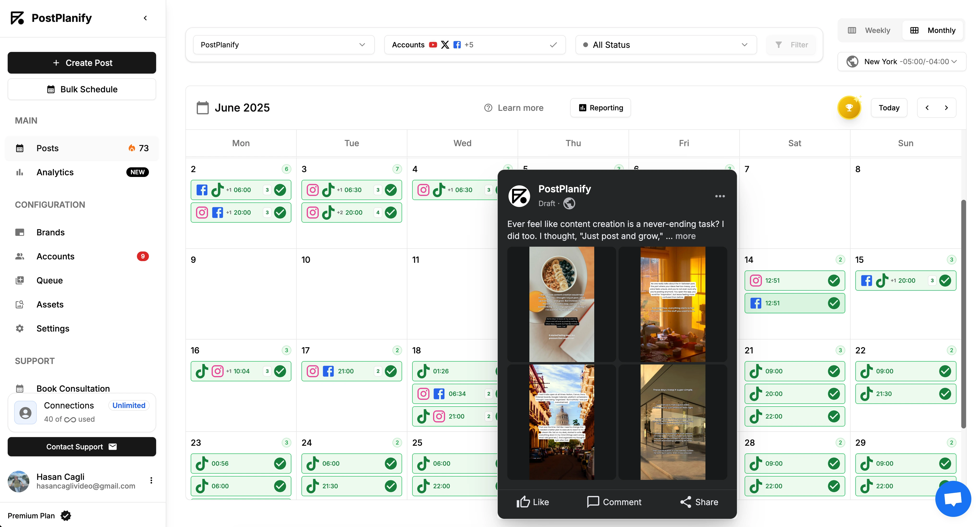Viewport: 980px width, 527px height.
Task: Click the X icon in Accounts filter
Action: 445,44
